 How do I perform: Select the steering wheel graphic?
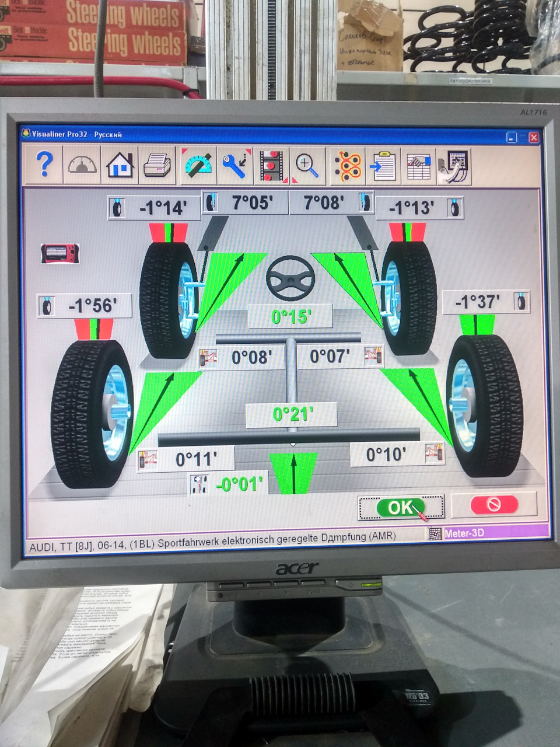pos(290,278)
